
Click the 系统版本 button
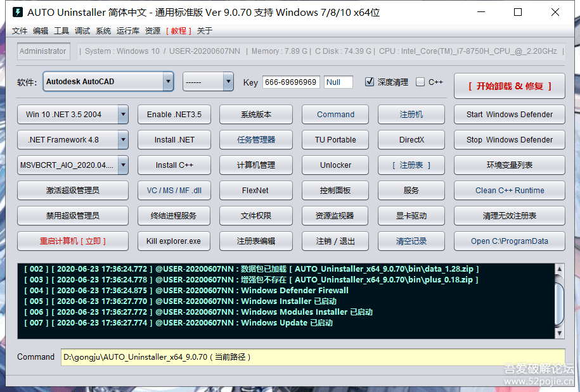256,115
